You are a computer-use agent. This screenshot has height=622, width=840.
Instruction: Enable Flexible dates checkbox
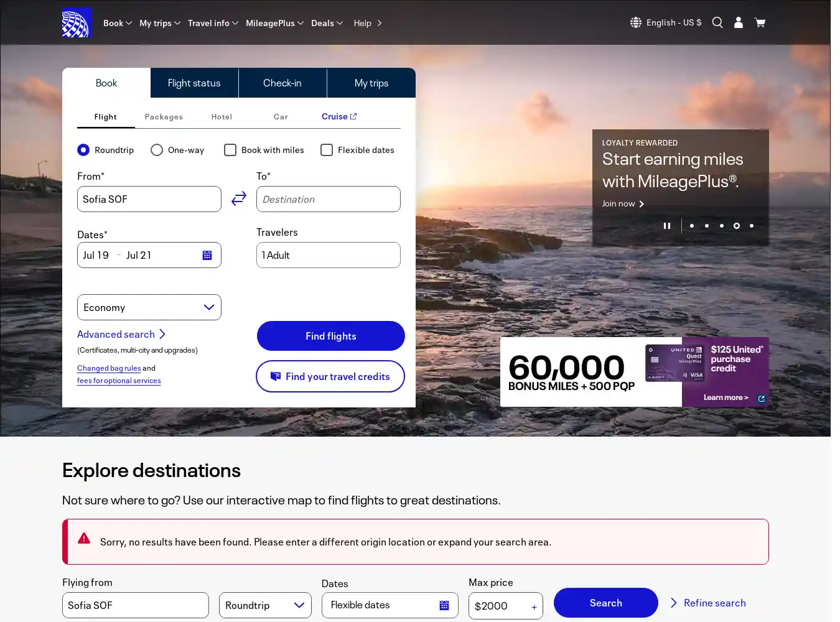(327, 150)
